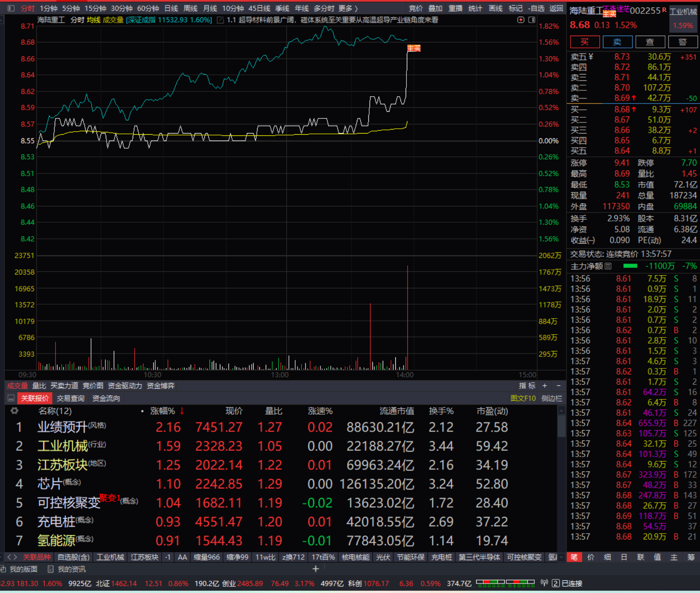Open the 我的资讯 icon
This screenshot has height=593, width=700.
click(x=50, y=569)
